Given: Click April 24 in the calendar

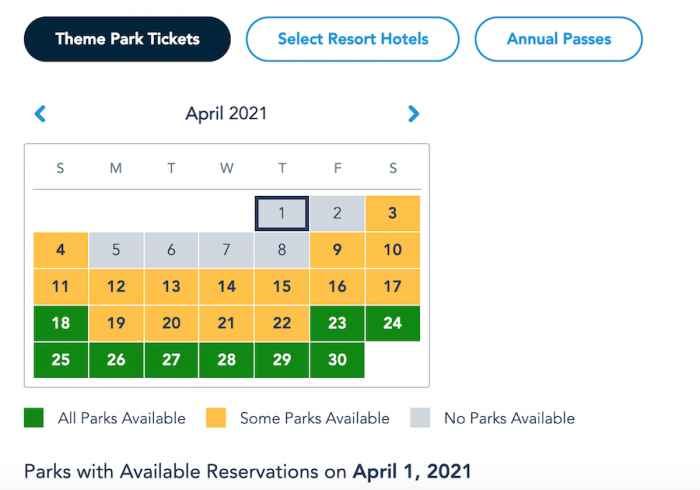Looking at the screenshot, I should [393, 323].
